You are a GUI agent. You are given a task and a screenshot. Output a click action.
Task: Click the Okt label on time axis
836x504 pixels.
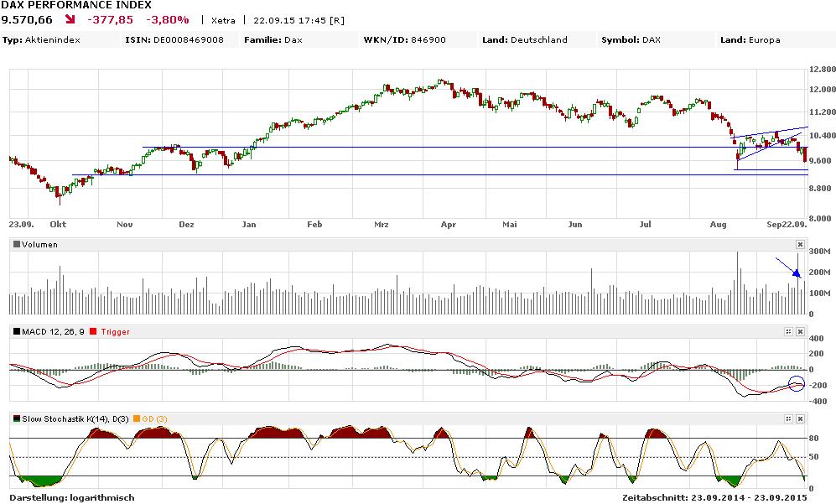point(58,225)
